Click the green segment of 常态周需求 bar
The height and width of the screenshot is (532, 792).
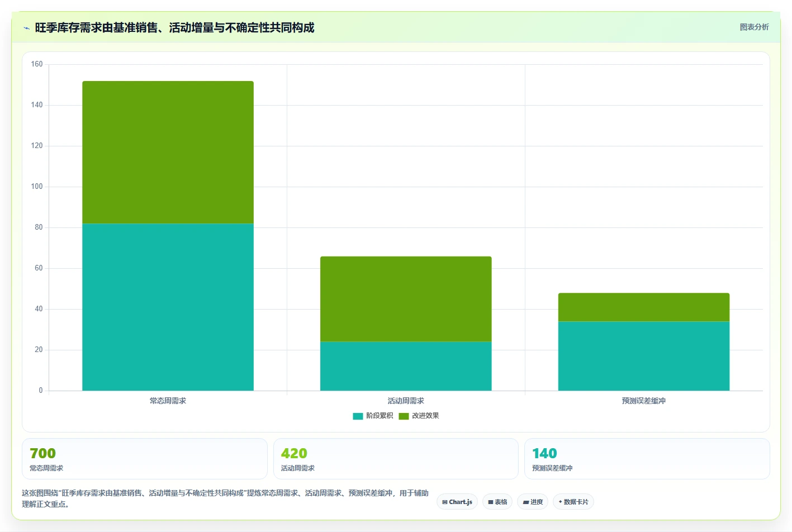[x=168, y=152]
